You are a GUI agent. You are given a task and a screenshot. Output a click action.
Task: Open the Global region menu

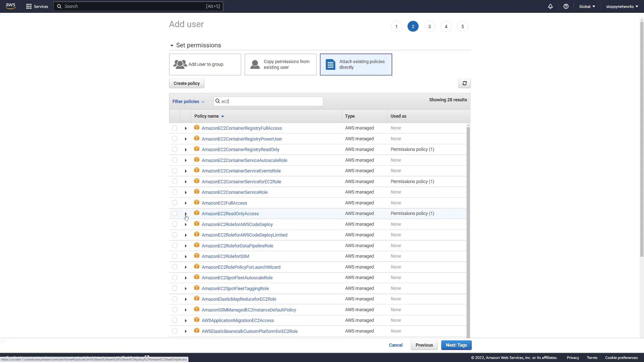(x=587, y=6)
